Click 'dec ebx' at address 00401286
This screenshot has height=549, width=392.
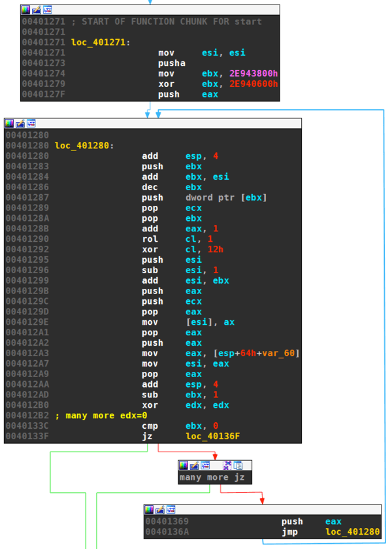172,188
